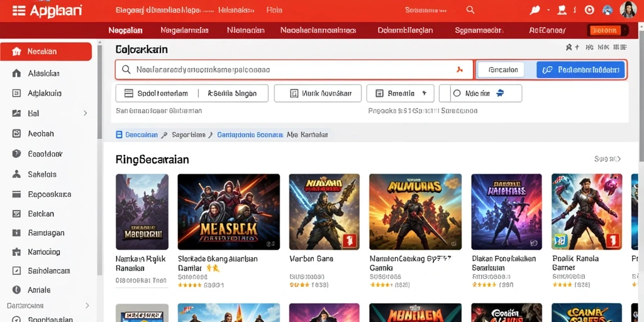Open the hamburger menu beside Applaan logo
Viewport: 644px width, 322px height.
click(x=19, y=10)
